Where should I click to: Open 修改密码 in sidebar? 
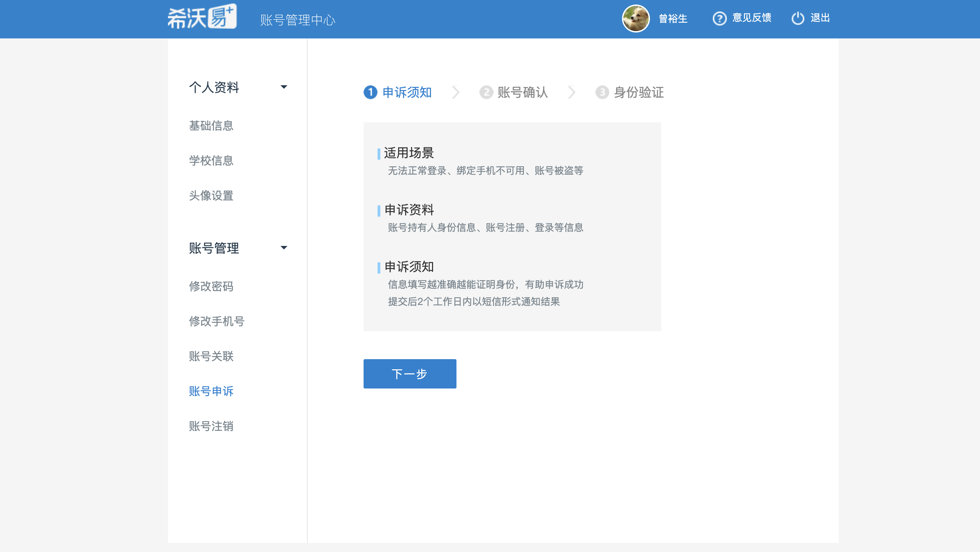[x=211, y=286]
